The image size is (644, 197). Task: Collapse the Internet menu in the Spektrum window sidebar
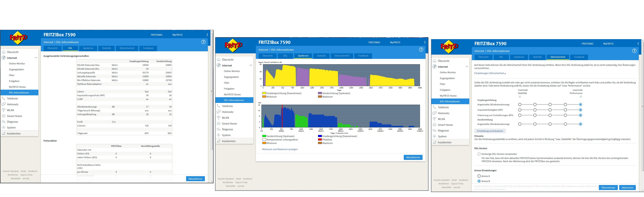pos(251,66)
